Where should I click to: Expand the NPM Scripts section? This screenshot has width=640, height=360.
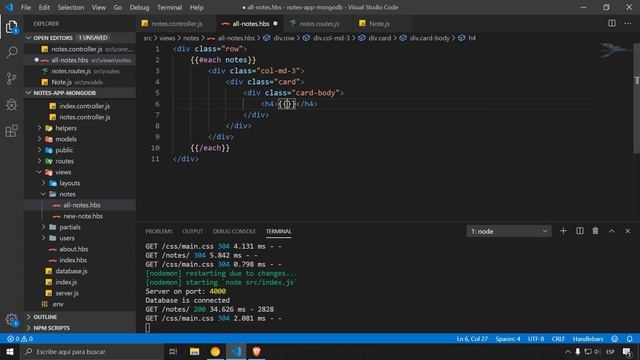(x=80, y=328)
